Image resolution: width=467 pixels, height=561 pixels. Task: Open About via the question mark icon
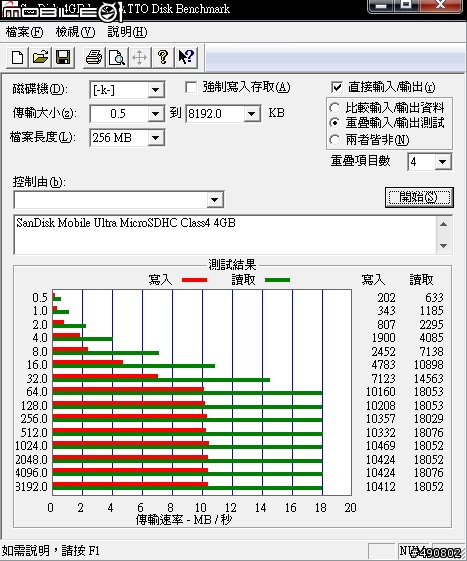[x=163, y=57]
